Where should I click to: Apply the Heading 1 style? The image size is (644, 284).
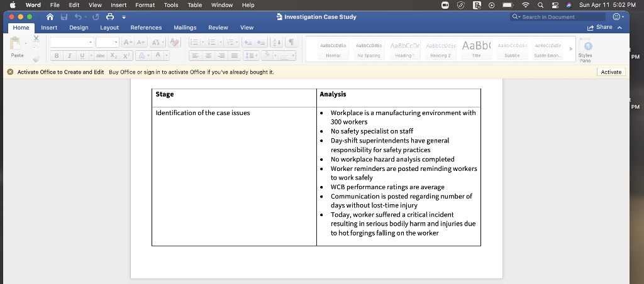[404, 49]
